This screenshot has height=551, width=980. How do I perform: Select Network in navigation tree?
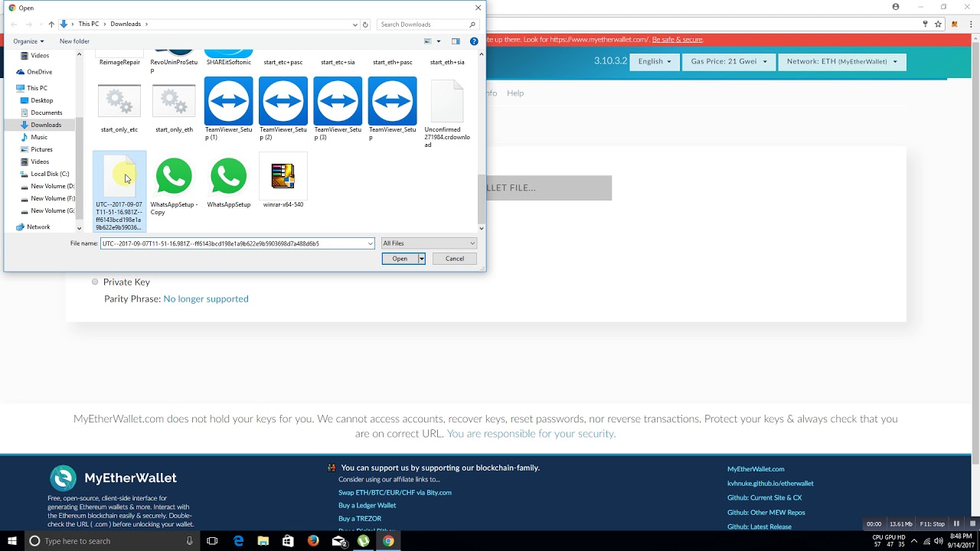38,227
